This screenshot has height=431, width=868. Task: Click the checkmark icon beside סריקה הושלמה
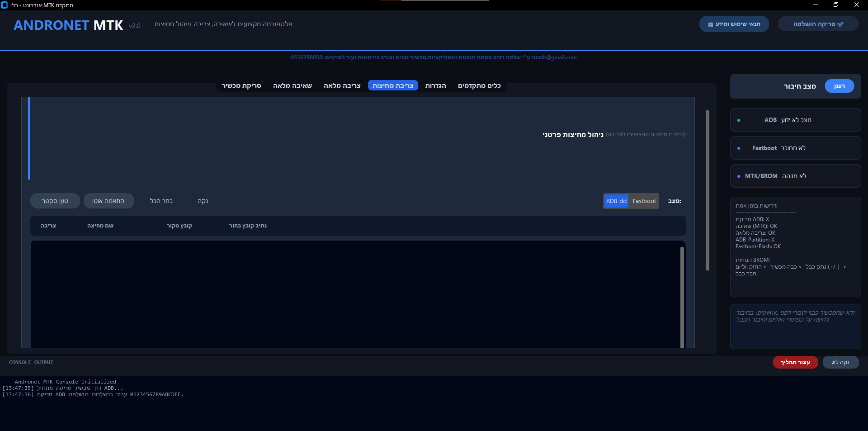pos(840,24)
